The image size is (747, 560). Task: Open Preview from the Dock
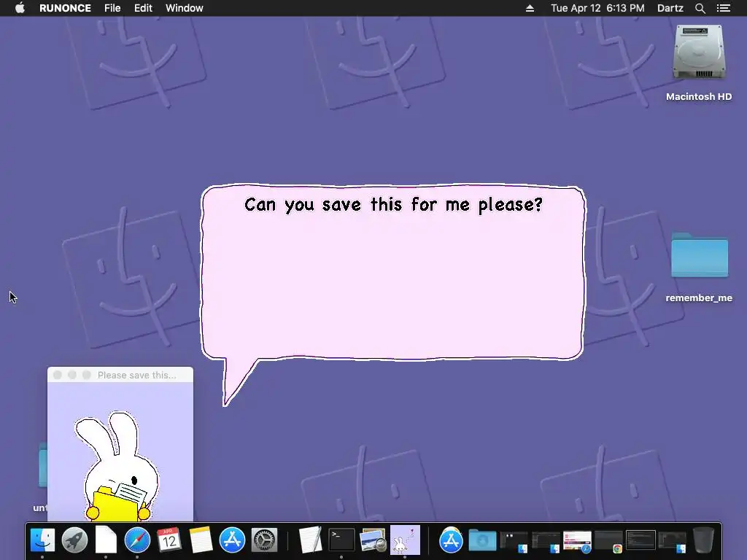(373, 540)
